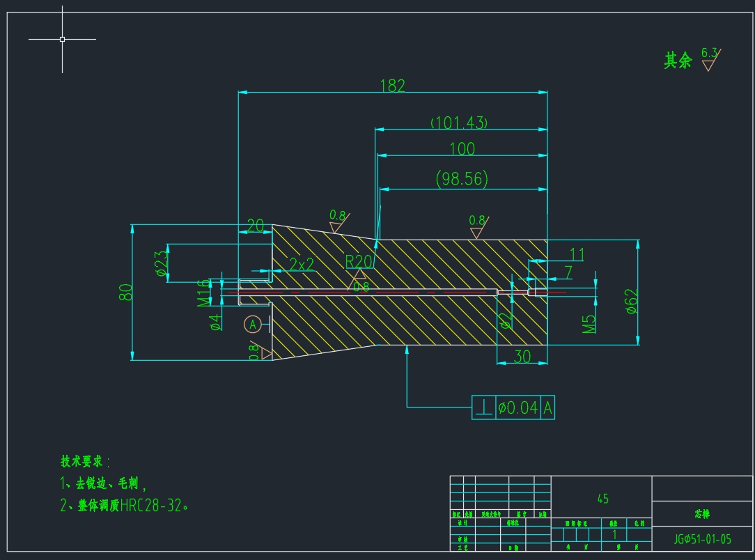
Task: Select the datum letter A in the tolerance frame
Action: click(547, 408)
